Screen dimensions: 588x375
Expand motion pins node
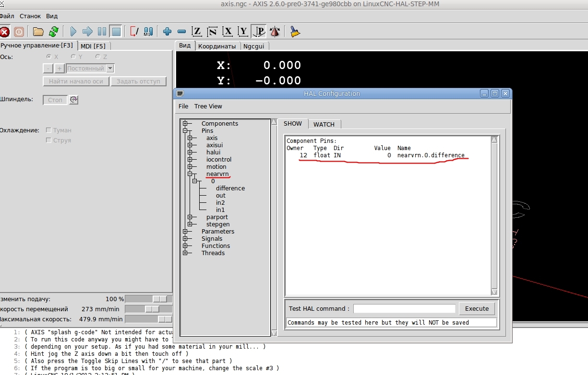[x=190, y=167]
